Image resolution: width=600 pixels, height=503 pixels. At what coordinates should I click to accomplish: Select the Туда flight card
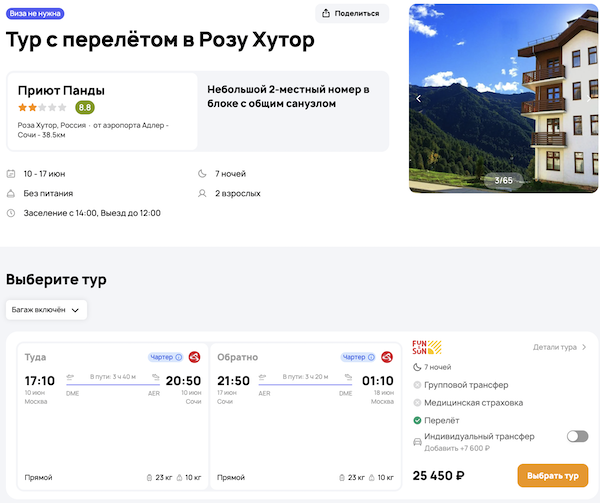[x=110, y=420]
